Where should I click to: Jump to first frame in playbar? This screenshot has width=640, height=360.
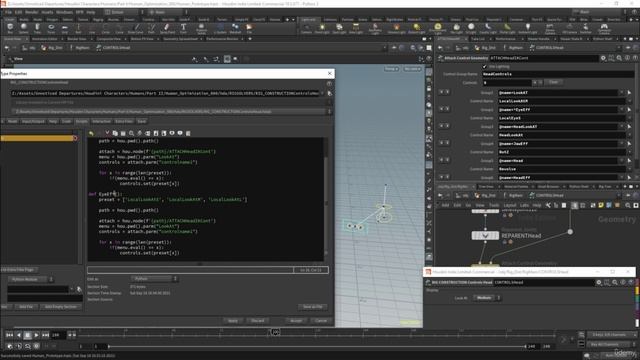(9, 335)
